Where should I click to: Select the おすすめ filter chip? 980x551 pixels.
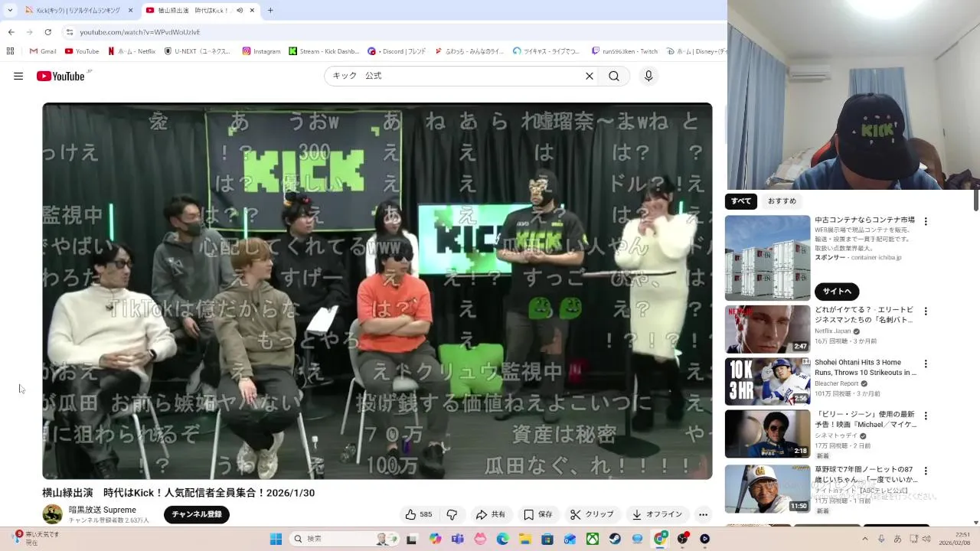click(782, 201)
